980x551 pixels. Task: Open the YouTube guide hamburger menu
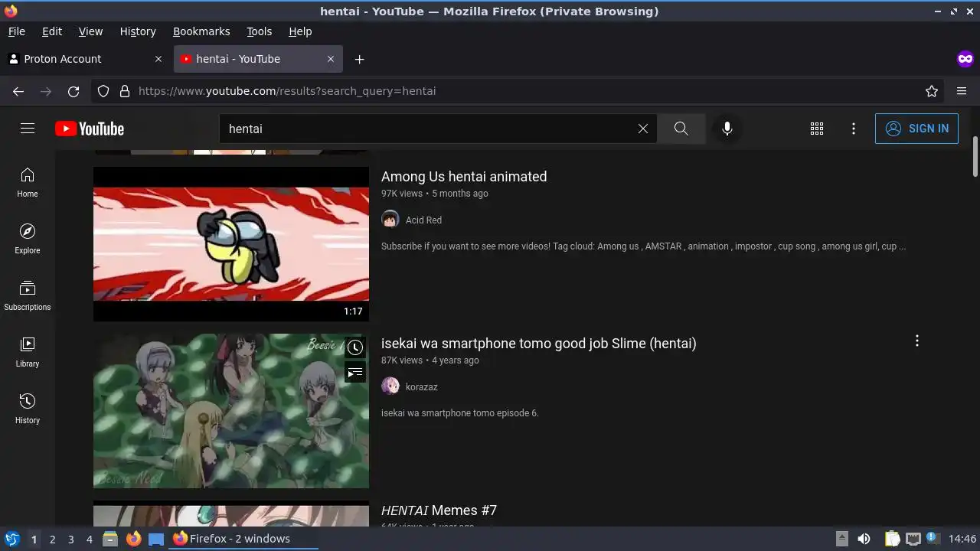tap(28, 129)
